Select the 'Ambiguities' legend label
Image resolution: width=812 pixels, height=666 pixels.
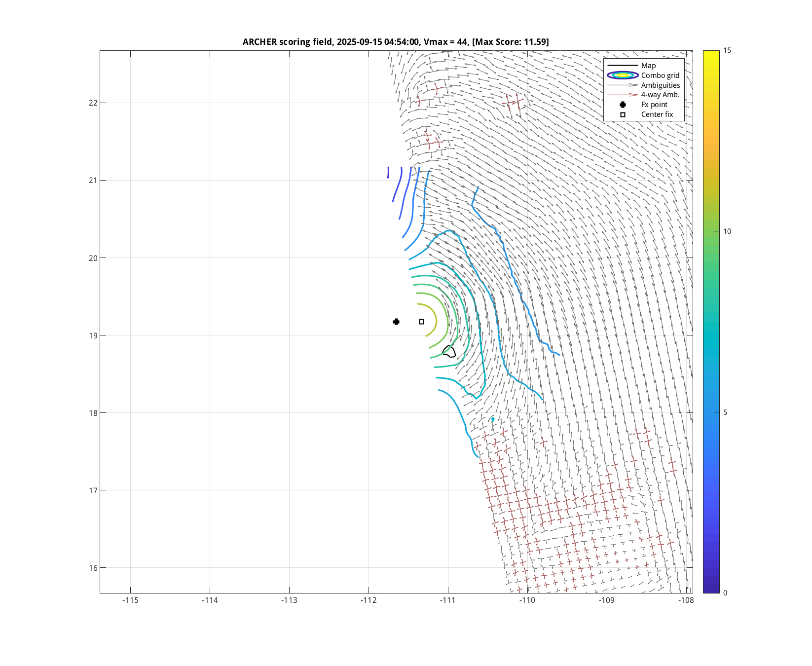[660, 85]
